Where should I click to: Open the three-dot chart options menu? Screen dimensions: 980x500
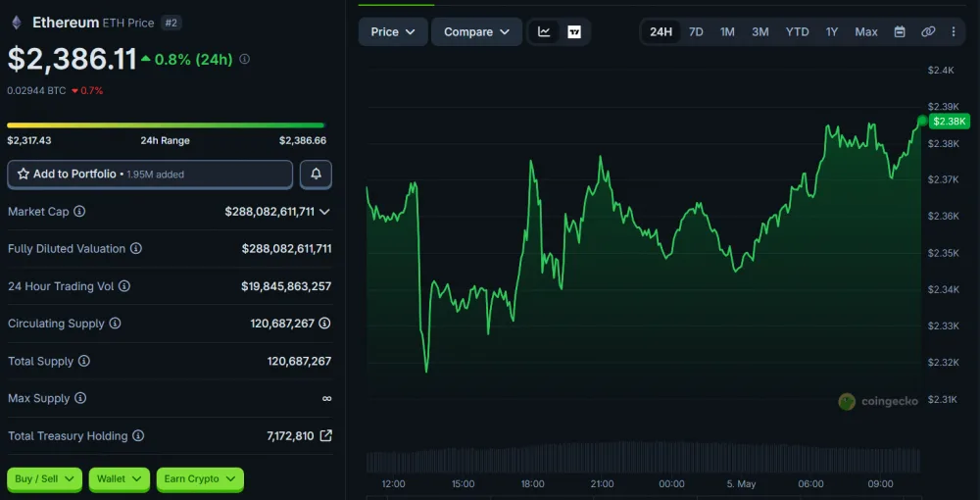[954, 32]
